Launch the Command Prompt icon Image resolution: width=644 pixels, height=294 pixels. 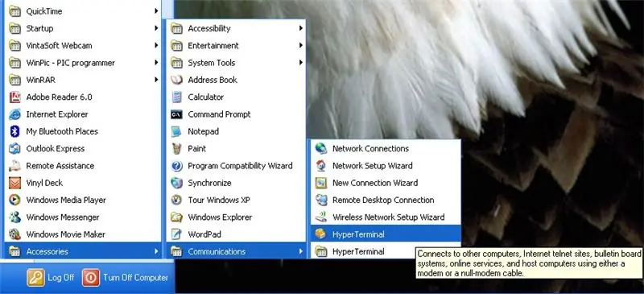176,114
